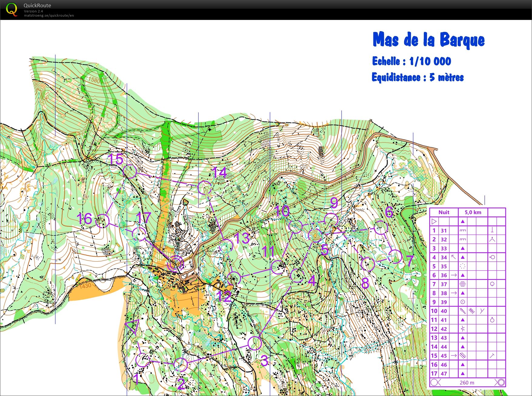
Task: Click the purple number 5 control label
Action: tap(325, 250)
